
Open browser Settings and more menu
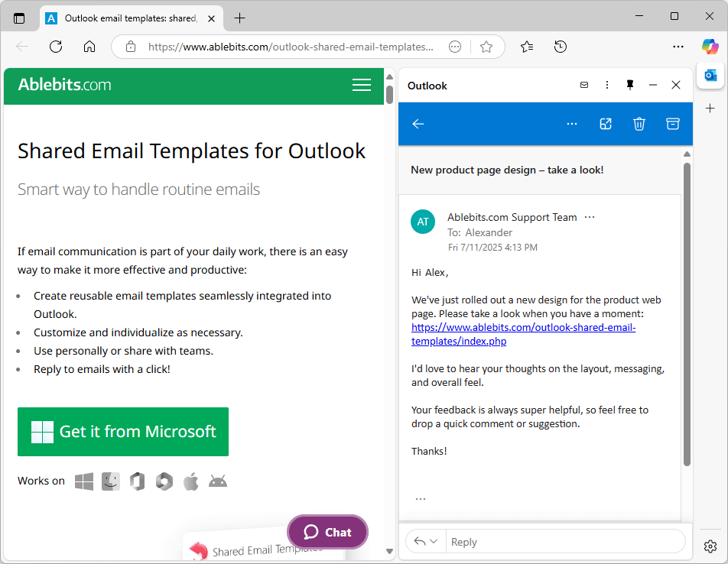[678, 47]
